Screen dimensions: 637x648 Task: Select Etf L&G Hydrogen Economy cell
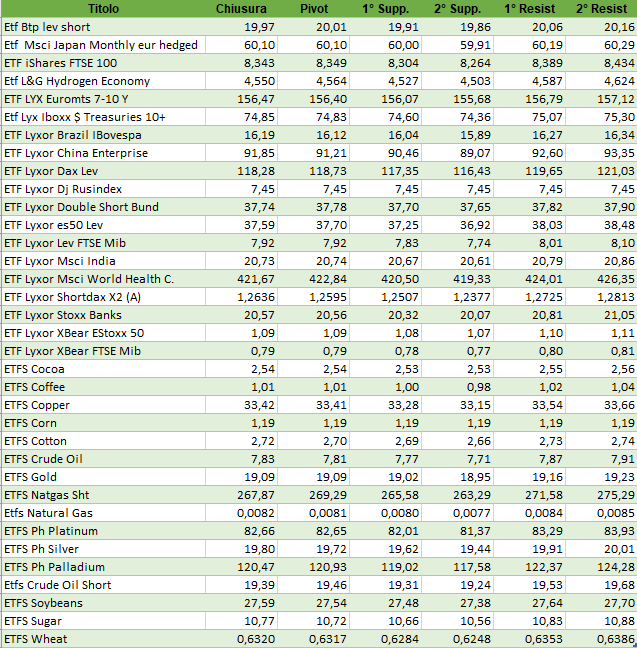point(103,81)
